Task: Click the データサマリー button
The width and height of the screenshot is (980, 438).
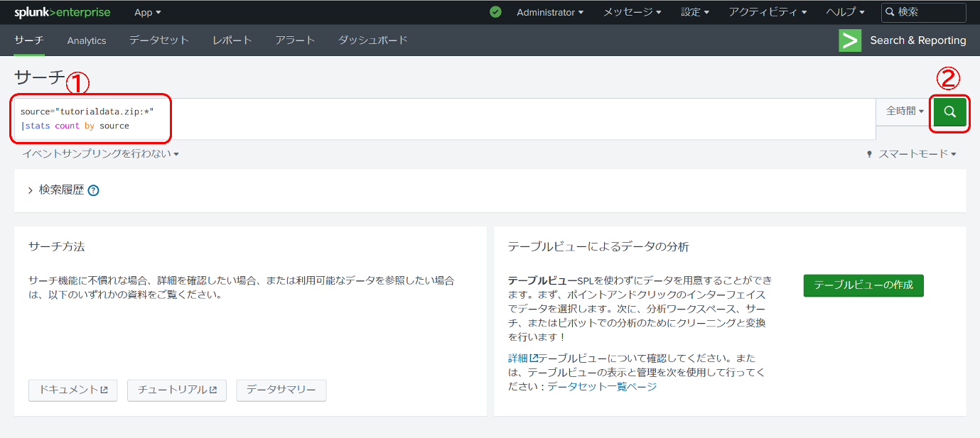Action: (281, 390)
